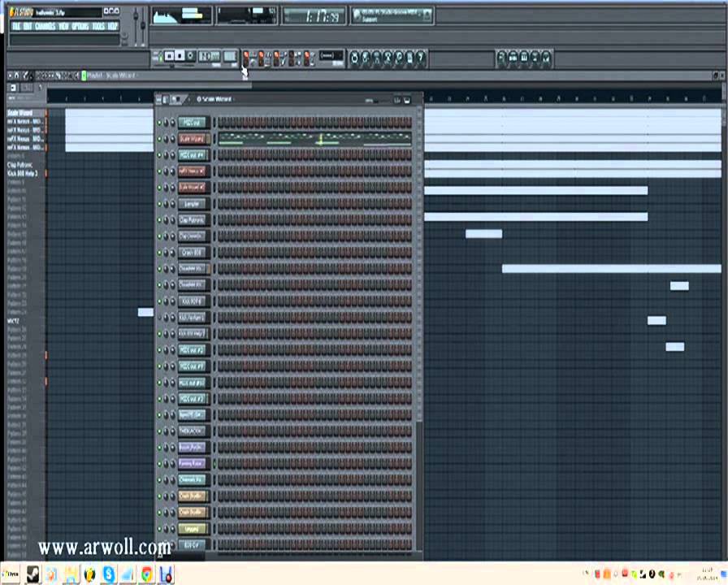Click the song time display

click(314, 16)
